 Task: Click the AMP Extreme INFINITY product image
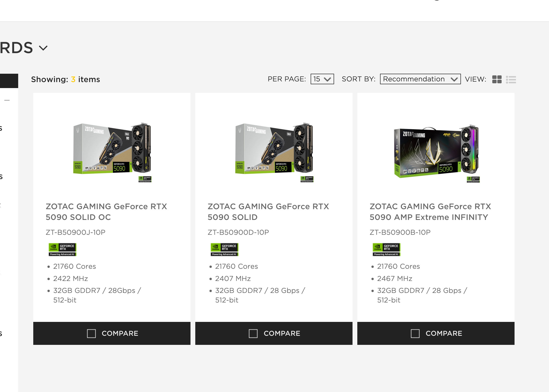coord(436,153)
